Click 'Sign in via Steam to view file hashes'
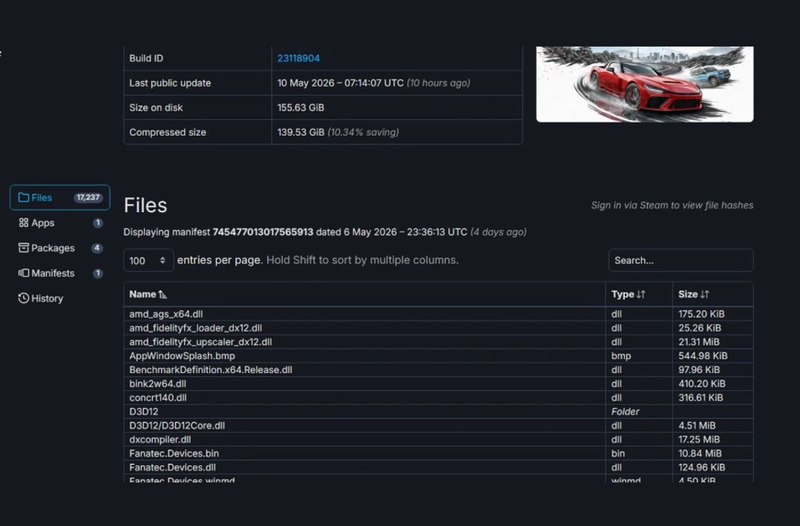Image resolution: width=800 pixels, height=526 pixels. tap(672, 205)
